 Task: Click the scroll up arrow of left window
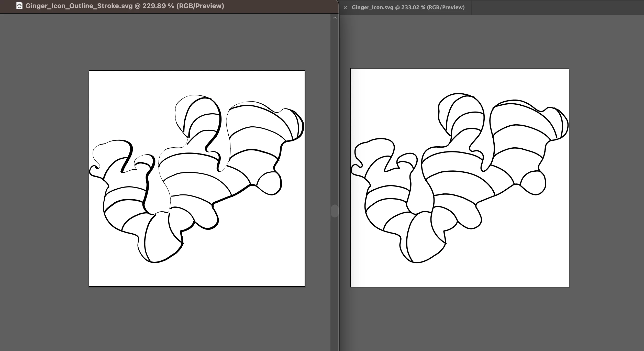click(x=335, y=18)
